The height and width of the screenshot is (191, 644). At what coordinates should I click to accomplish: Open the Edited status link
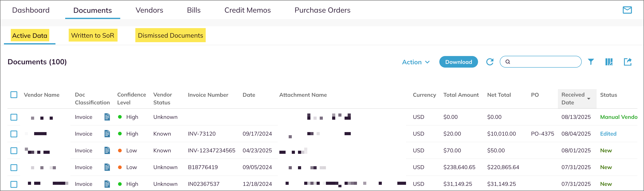608,134
